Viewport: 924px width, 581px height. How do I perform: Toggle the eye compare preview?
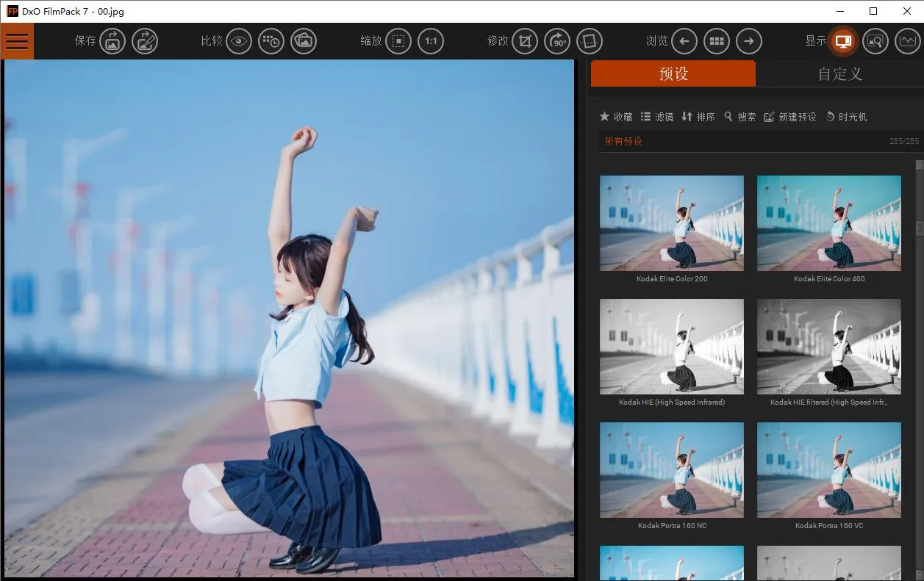tap(239, 41)
